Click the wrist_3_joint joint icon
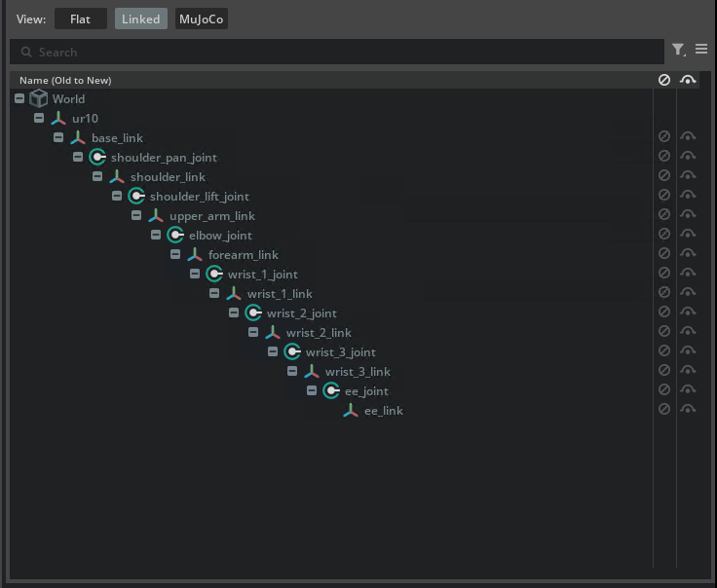The image size is (717, 588). tap(292, 351)
